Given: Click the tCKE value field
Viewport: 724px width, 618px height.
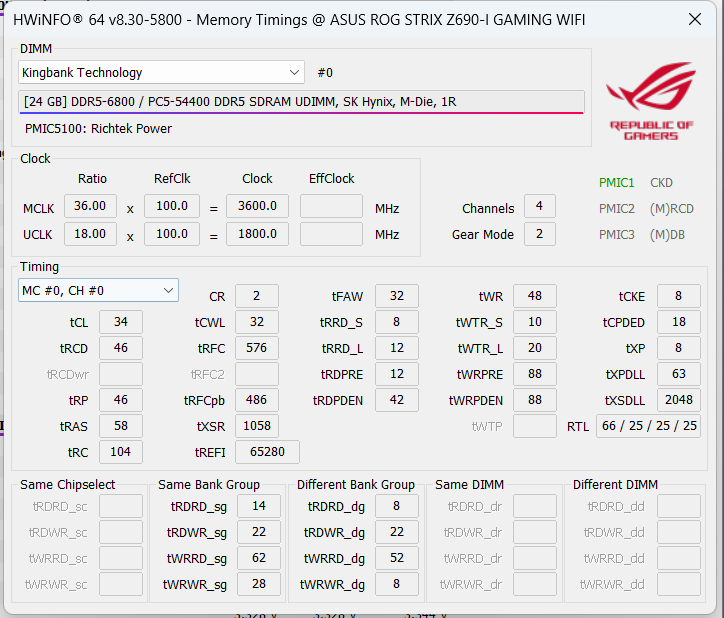Looking at the screenshot, I should click(679, 296).
